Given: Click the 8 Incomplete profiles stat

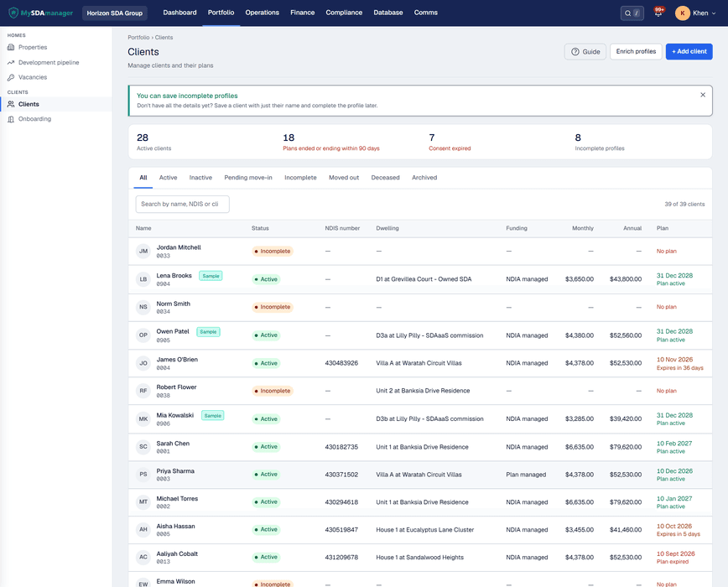Looking at the screenshot, I should (600, 142).
